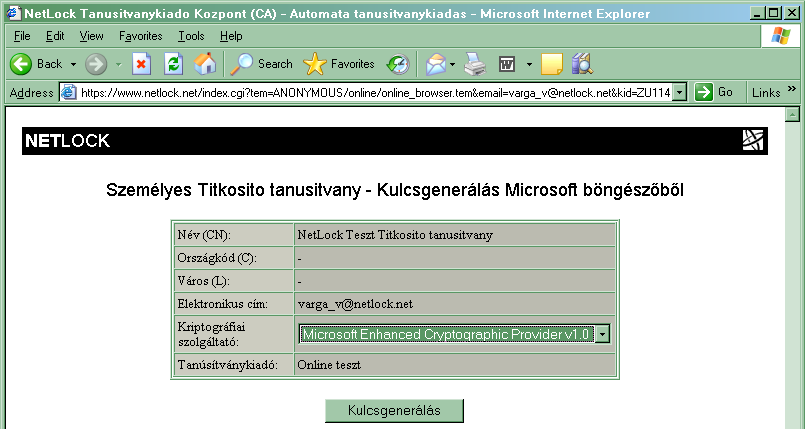The image size is (805, 429).
Task: Click the NETLOCK logo text
Action: 67,141
